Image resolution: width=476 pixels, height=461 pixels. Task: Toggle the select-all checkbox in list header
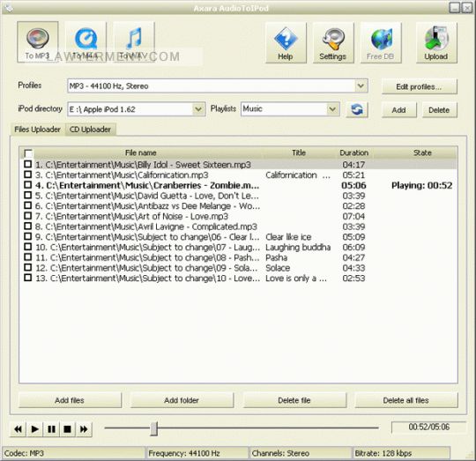[x=28, y=153]
